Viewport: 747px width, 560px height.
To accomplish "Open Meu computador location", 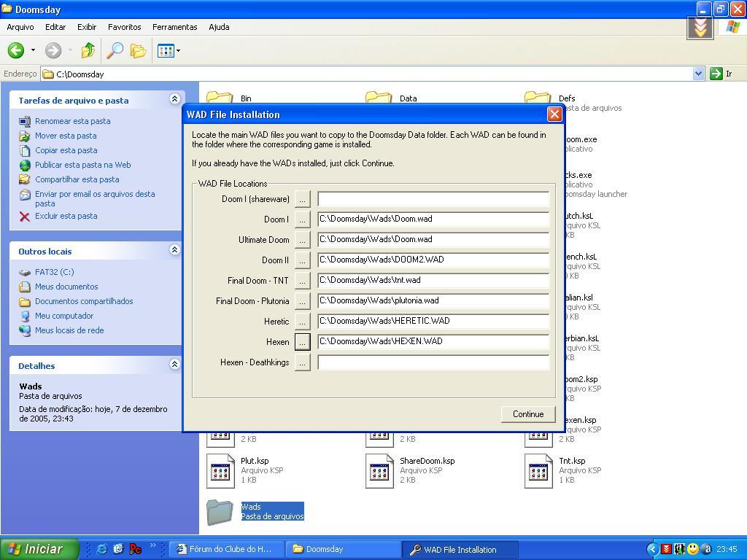I will pos(64,316).
